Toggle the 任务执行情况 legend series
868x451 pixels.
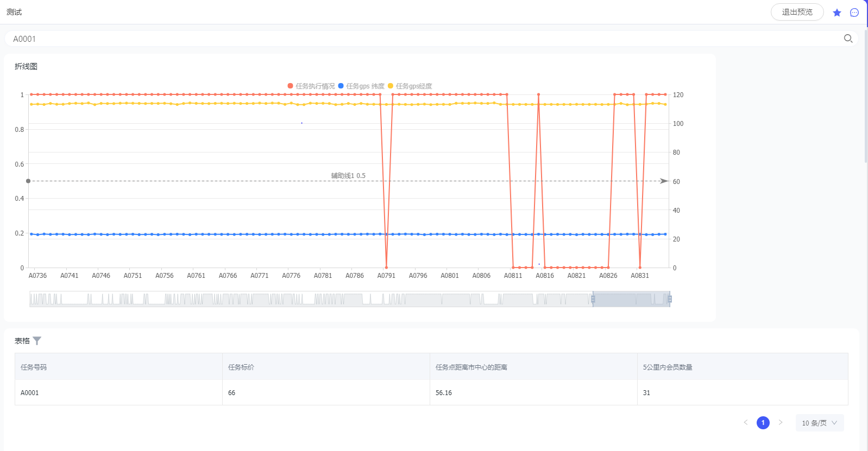311,86
